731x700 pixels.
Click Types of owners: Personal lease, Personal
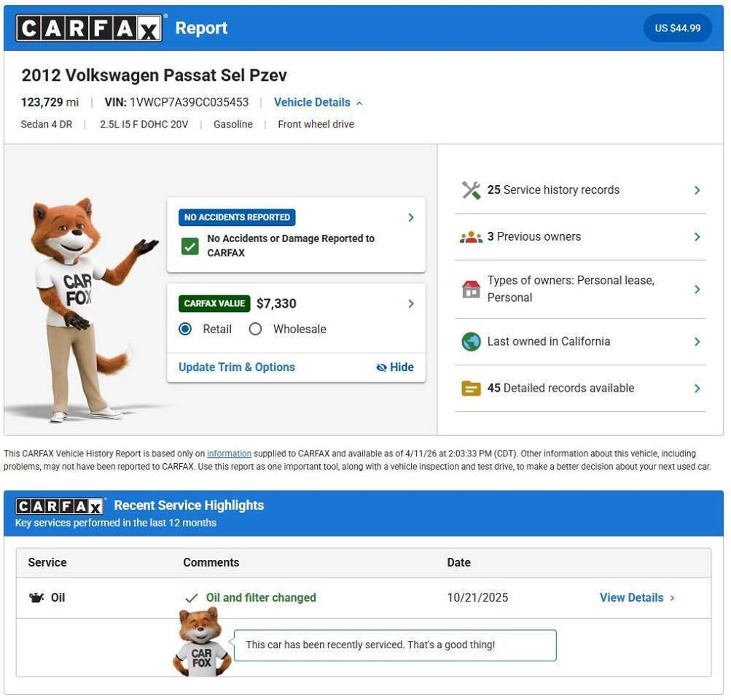(x=571, y=289)
